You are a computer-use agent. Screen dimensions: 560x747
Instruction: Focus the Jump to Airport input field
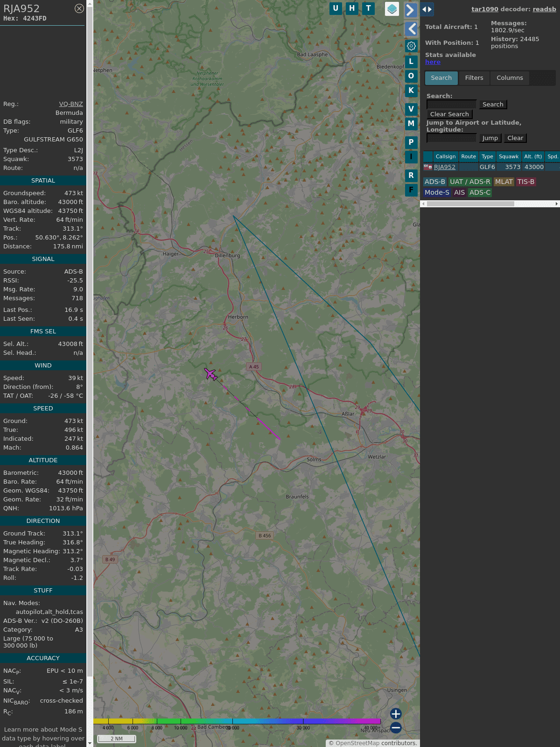point(451,138)
